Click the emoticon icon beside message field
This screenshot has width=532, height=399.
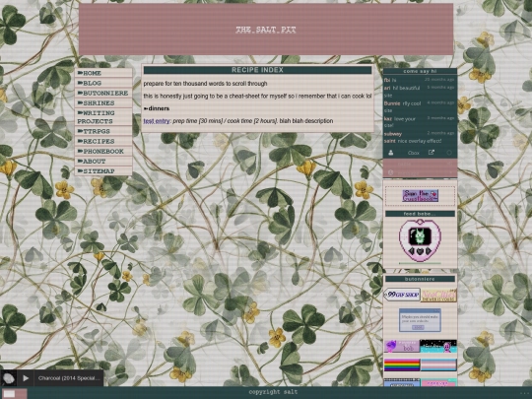(x=390, y=172)
